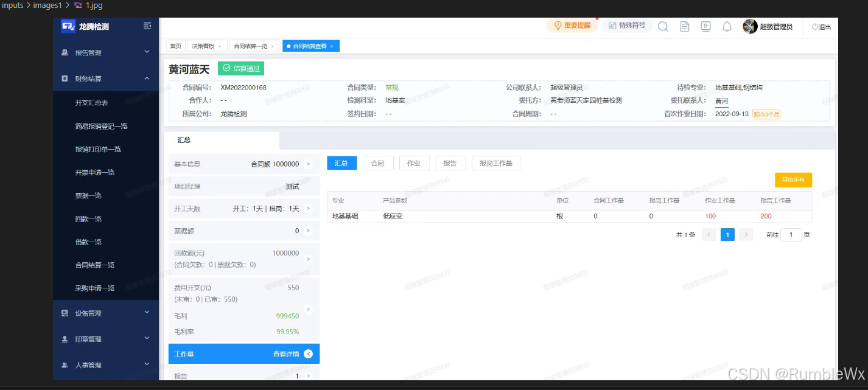868x390 pixels.
Task: Open notifications bell icon
Action: [x=727, y=27]
